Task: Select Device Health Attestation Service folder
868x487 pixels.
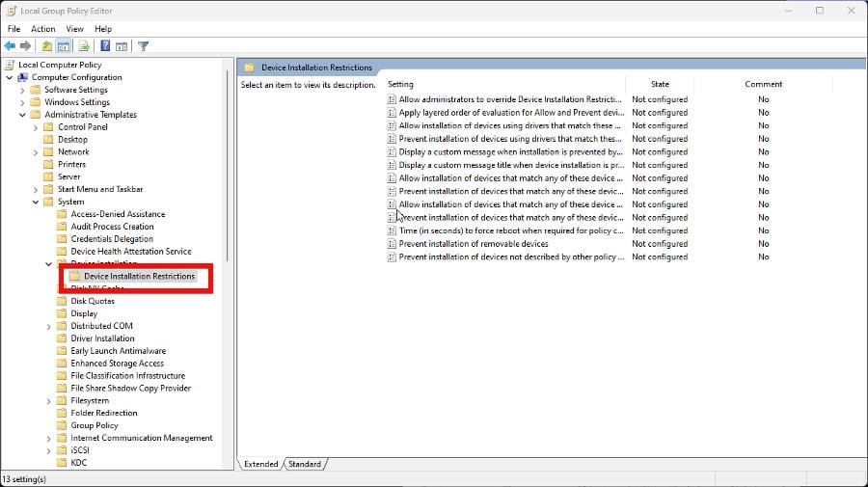Action: 131,252
